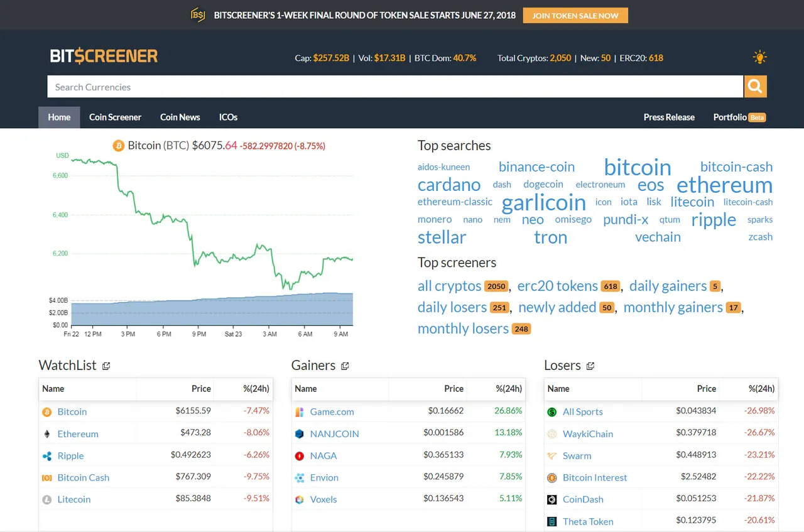The height and width of the screenshot is (532, 804).
Task: Click $767.309 Bitcoin Cash price cell
Action: coord(193,477)
